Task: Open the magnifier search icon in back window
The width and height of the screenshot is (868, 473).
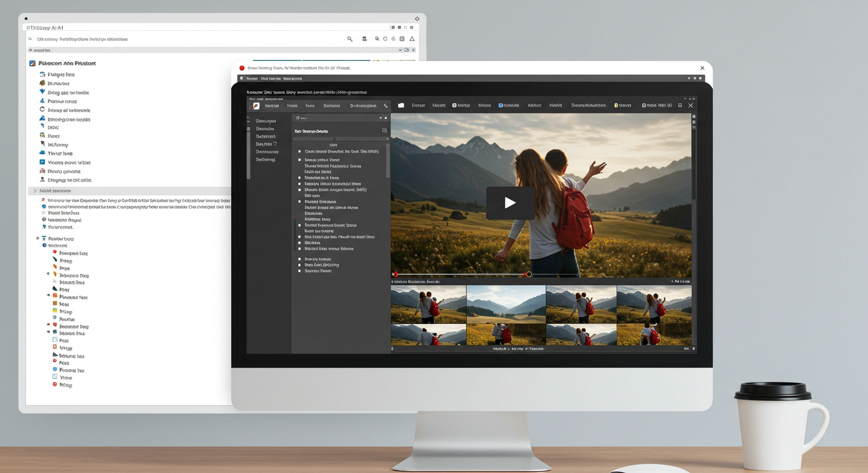Action: tap(350, 39)
